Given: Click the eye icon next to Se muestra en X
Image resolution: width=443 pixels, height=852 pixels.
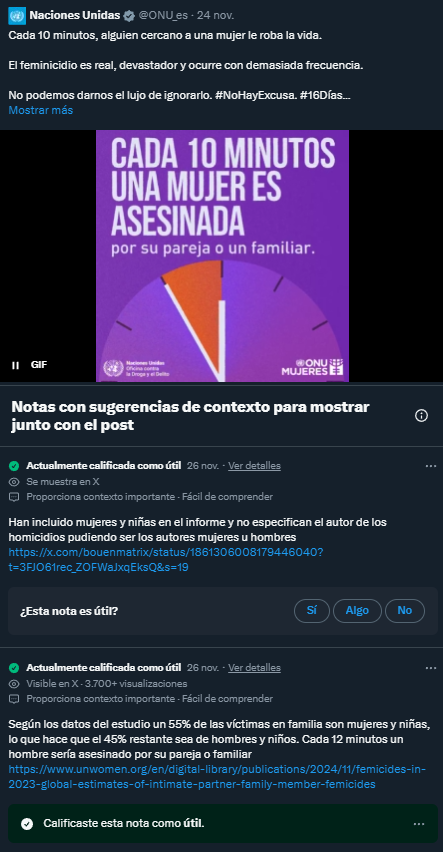Looking at the screenshot, I should tap(15, 481).
